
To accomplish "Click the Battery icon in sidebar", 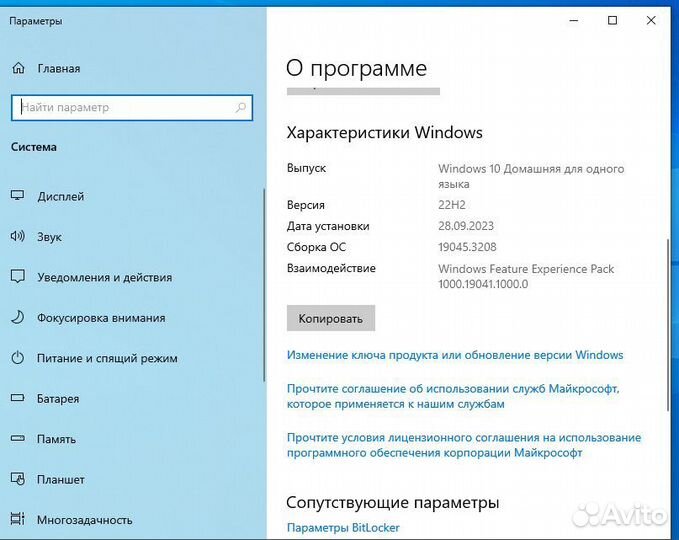I will click(17, 398).
